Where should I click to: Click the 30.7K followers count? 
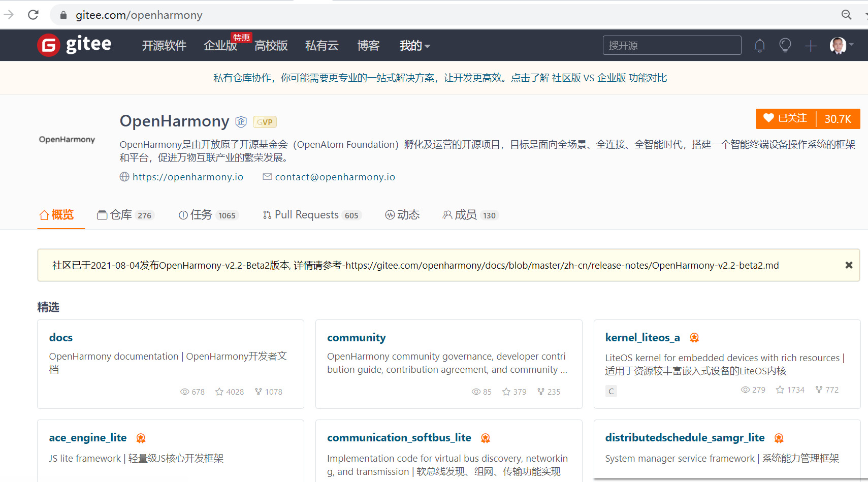(x=838, y=119)
